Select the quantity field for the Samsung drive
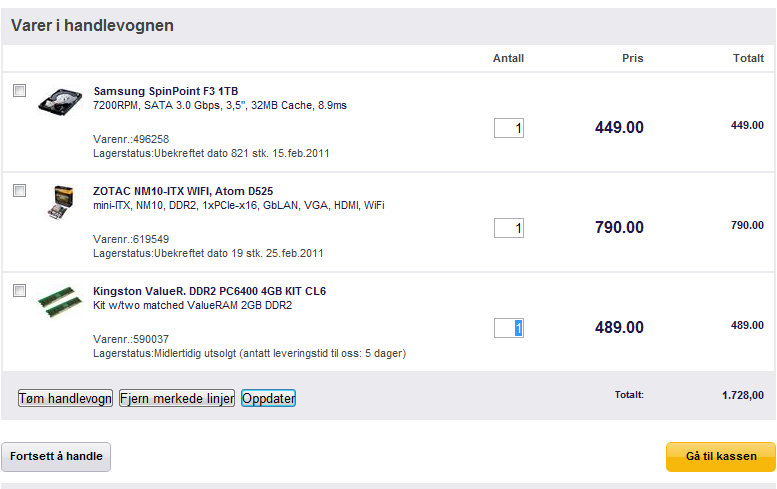This screenshot has height=489, width=777. click(509, 128)
